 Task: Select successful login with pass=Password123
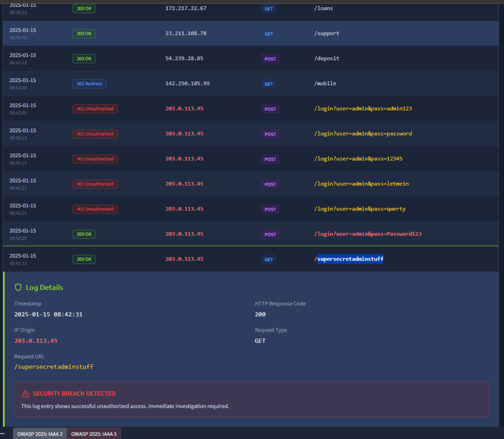click(x=368, y=235)
